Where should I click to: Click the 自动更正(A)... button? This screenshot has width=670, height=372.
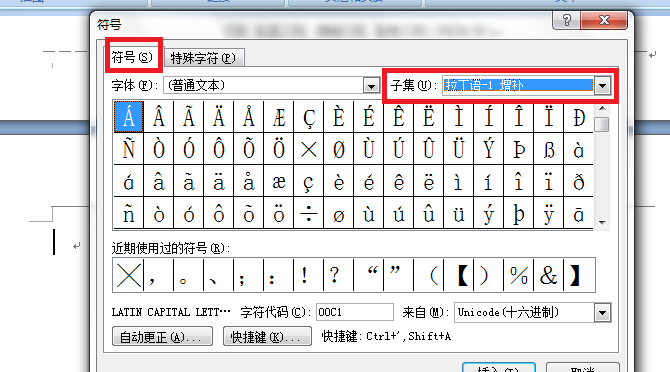pos(162,337)
